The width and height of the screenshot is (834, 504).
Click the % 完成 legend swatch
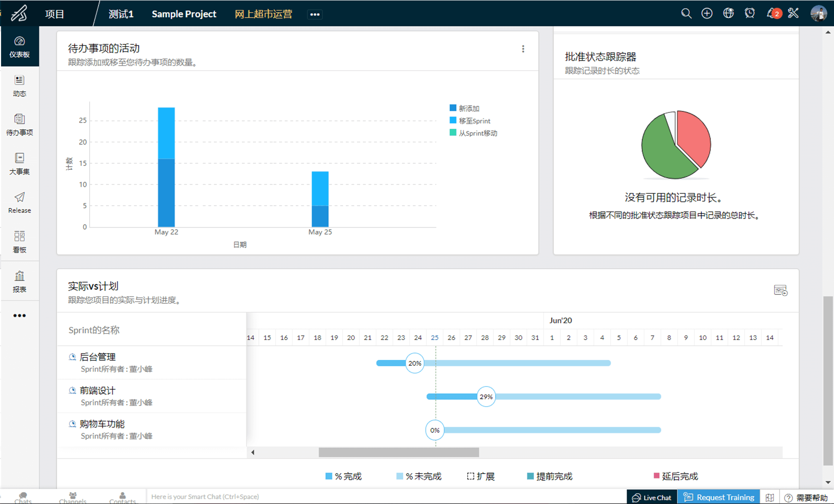(x=329, y=476)
